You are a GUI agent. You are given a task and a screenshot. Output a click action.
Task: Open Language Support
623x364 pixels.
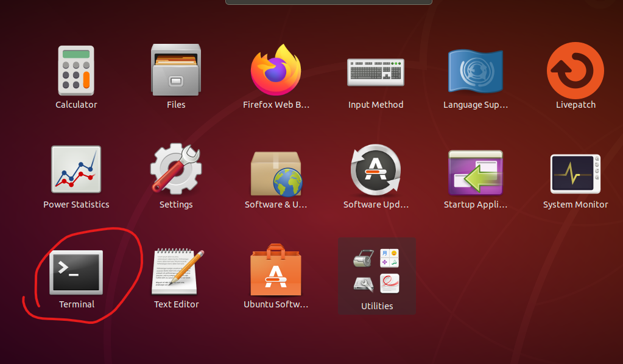(476, 71)
